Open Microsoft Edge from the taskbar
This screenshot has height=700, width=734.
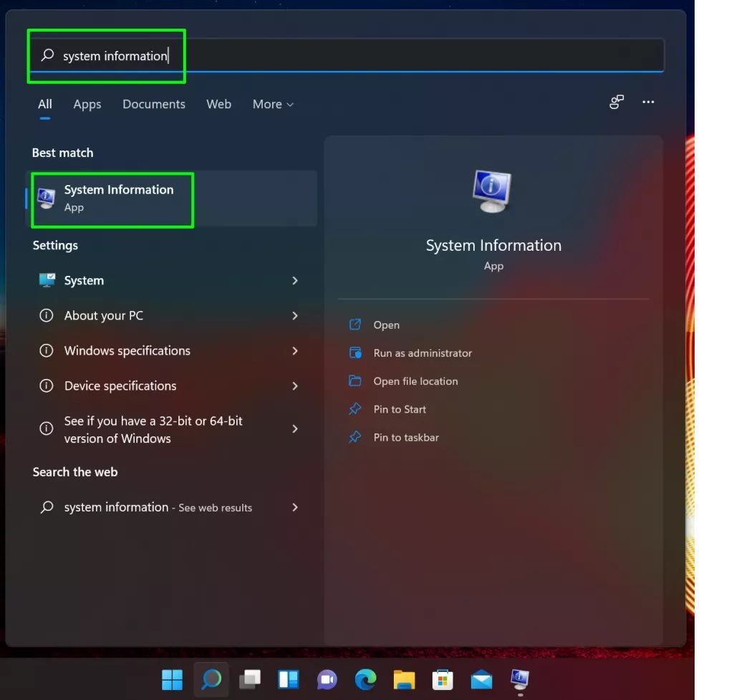tap(365, 679)
